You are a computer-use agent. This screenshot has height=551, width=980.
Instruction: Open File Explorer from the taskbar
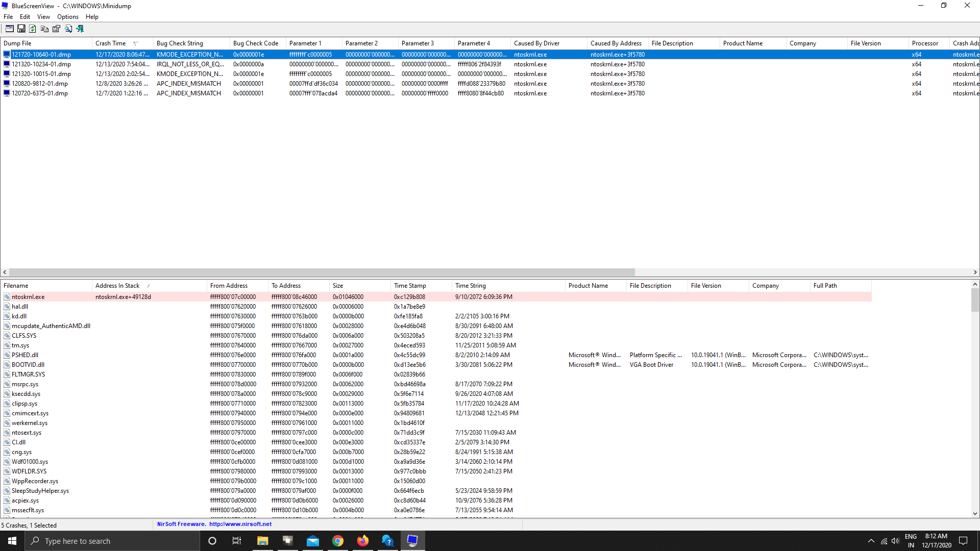pyautogui.click(x=262, y=541)
